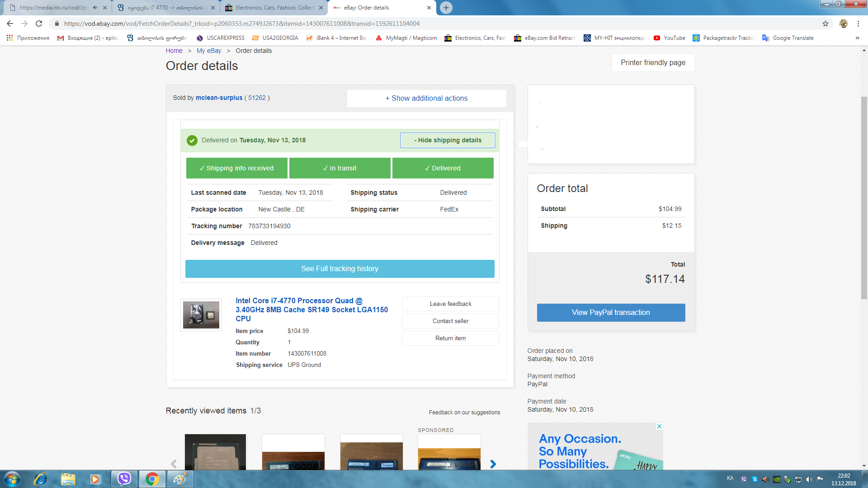
Task: Click See Full tracking history
Action: [x=340, y=268]
